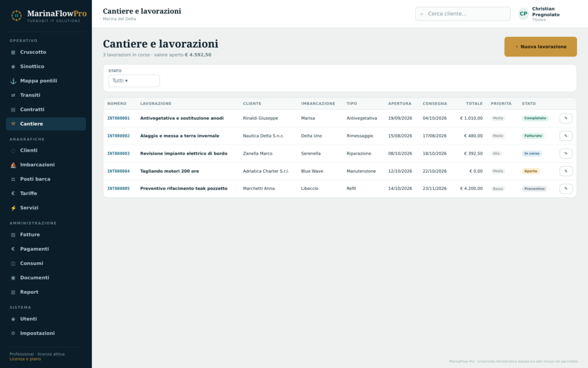The width and height of the screenshot is (588, 368).
Task: Open the Fatture menu item
Action: tap(46, 235)
